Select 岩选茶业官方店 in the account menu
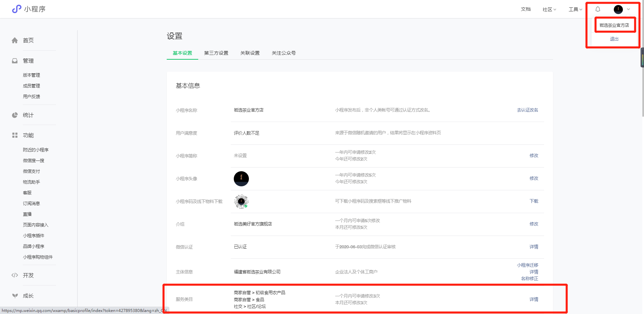Viewport: 644px width, 314px height. point(614,25)
